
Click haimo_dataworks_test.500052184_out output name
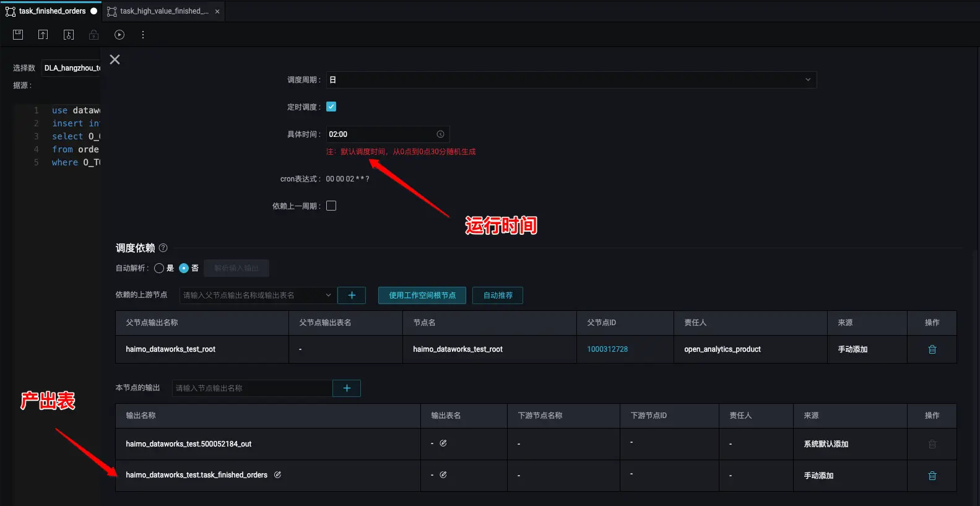click(189, 444)
